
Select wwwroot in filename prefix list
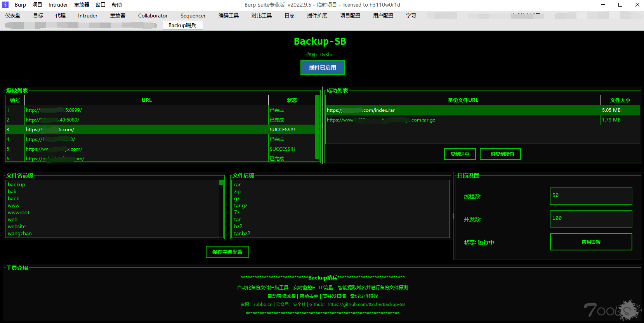19,213
